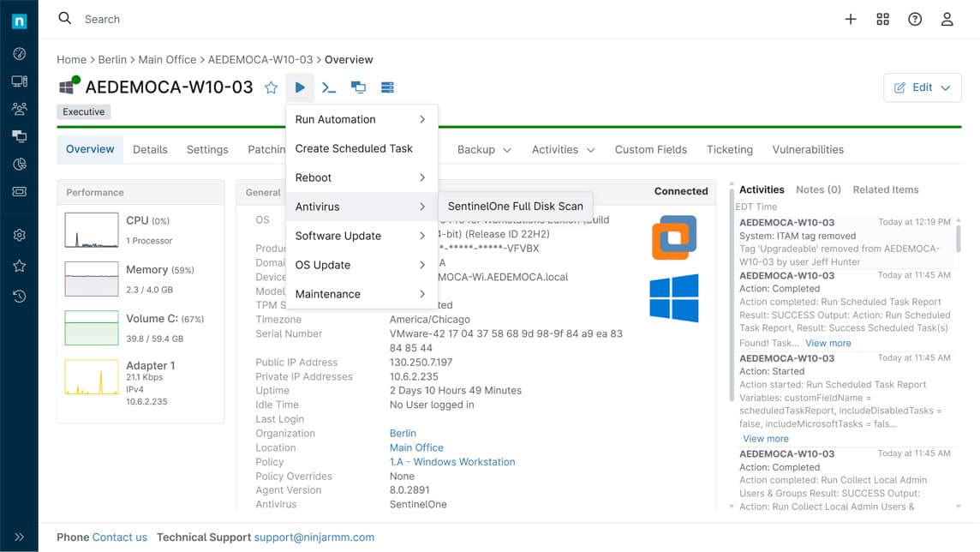Open the 1.A - Windows Workstation policy link
Image resolution: width=980 pixels, height=552 pixels.
[452, 462]
